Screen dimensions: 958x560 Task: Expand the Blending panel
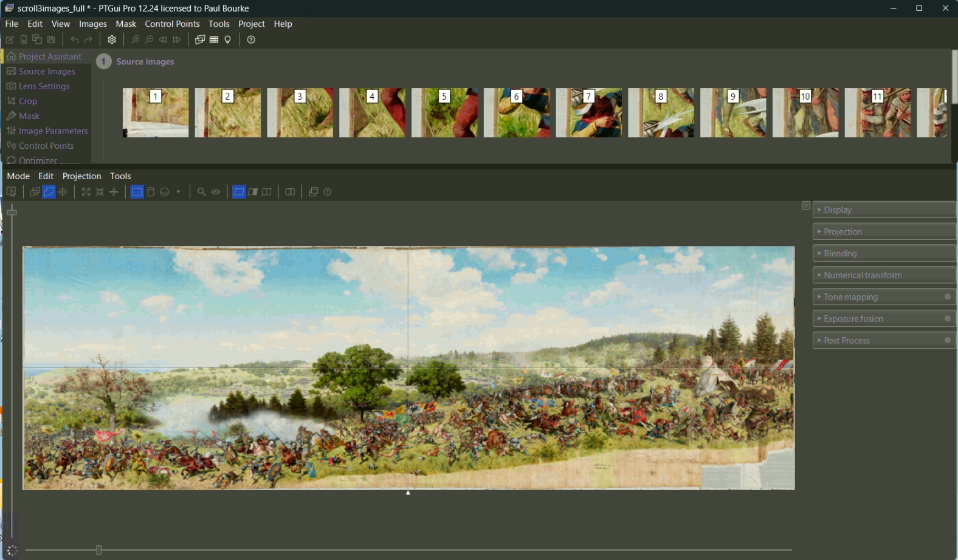pyautogui.click(x=884, y=253)
